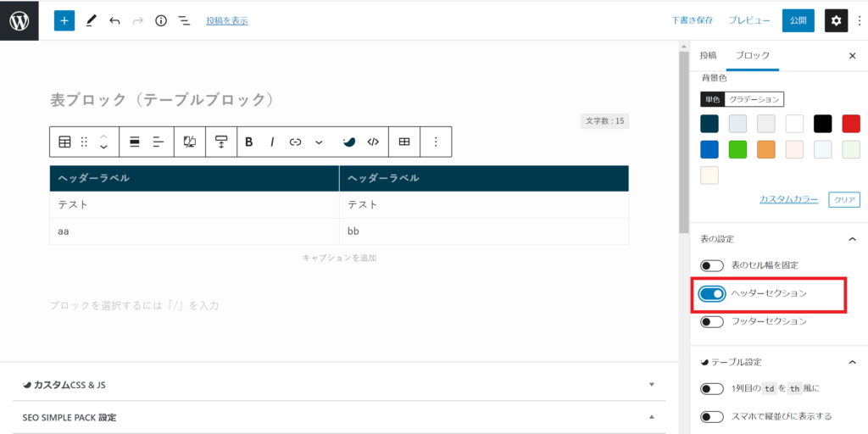Image resolution: width=868 pixels, height=434 pixels.
Task: Click the プレビュー button
Action: [749, 20]
